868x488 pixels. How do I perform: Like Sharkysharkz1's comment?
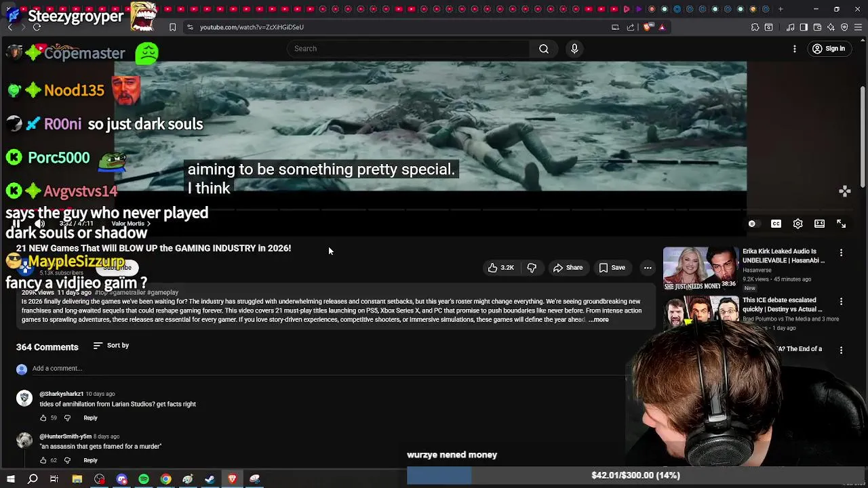click(43, 418)
